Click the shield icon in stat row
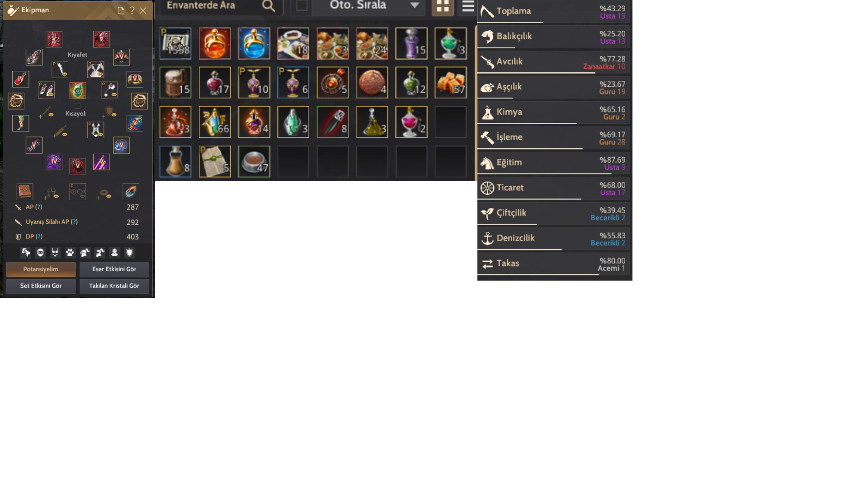The height and width of the screenshot is (488, 868). click(129, 253)
